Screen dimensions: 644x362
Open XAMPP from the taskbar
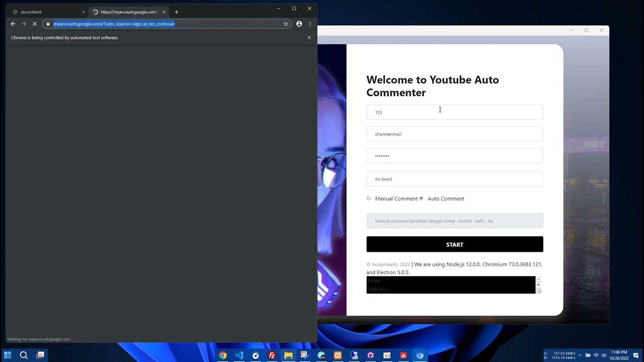point(338,355)
